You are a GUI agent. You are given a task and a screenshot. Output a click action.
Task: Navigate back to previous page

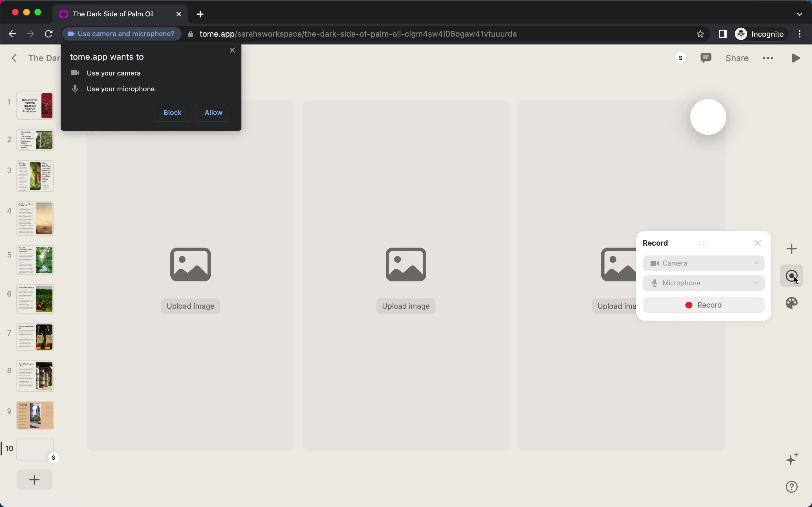[14, 34]
